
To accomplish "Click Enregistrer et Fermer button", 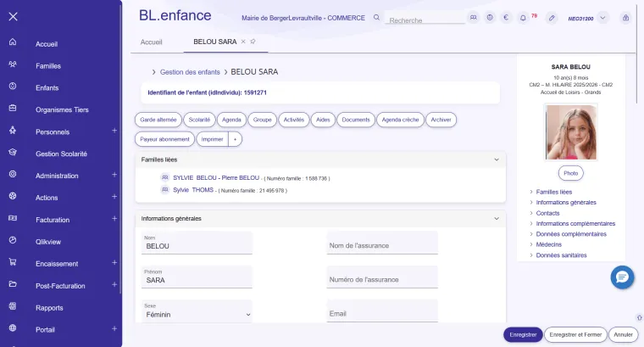I will coord(575,334).
